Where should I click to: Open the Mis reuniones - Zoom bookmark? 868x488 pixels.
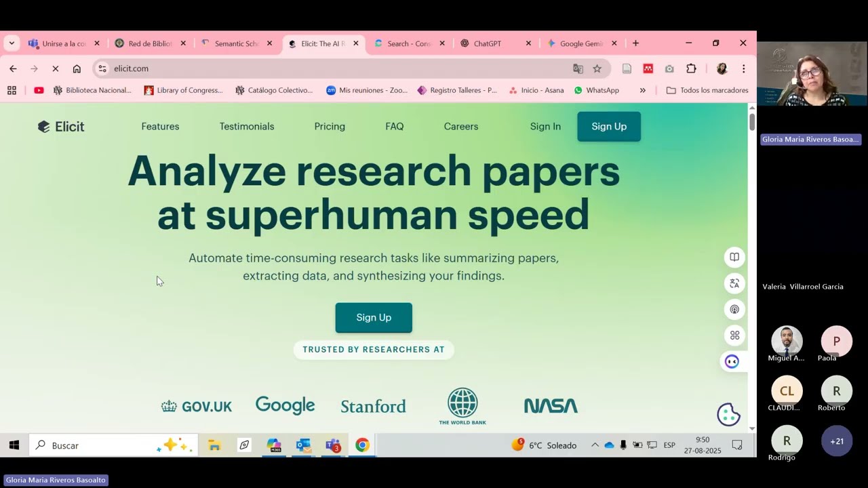366,90
